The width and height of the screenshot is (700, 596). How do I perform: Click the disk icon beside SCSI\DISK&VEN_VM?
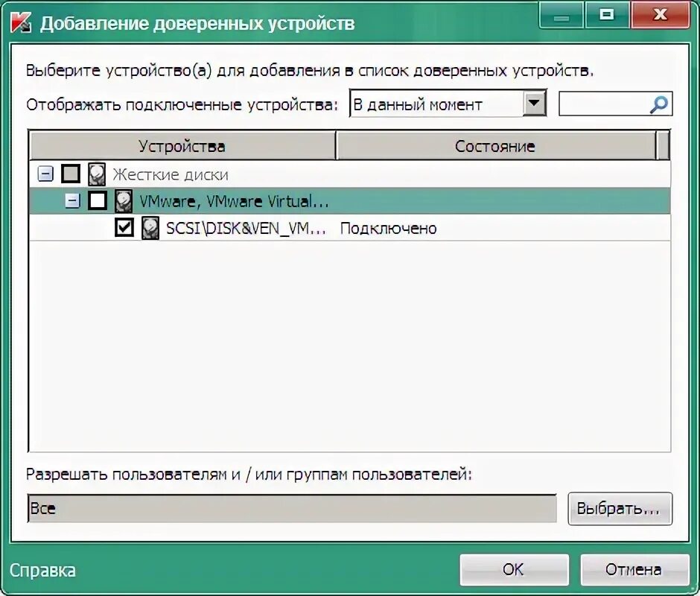[150, 228]
